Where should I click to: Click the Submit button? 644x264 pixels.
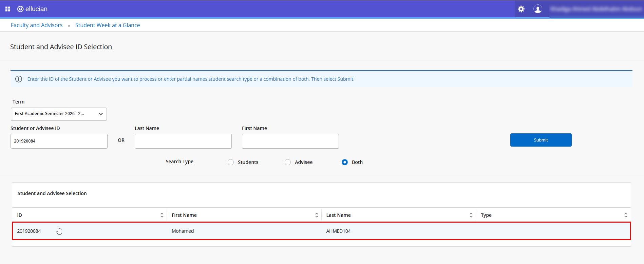click(x=541, y=140)
